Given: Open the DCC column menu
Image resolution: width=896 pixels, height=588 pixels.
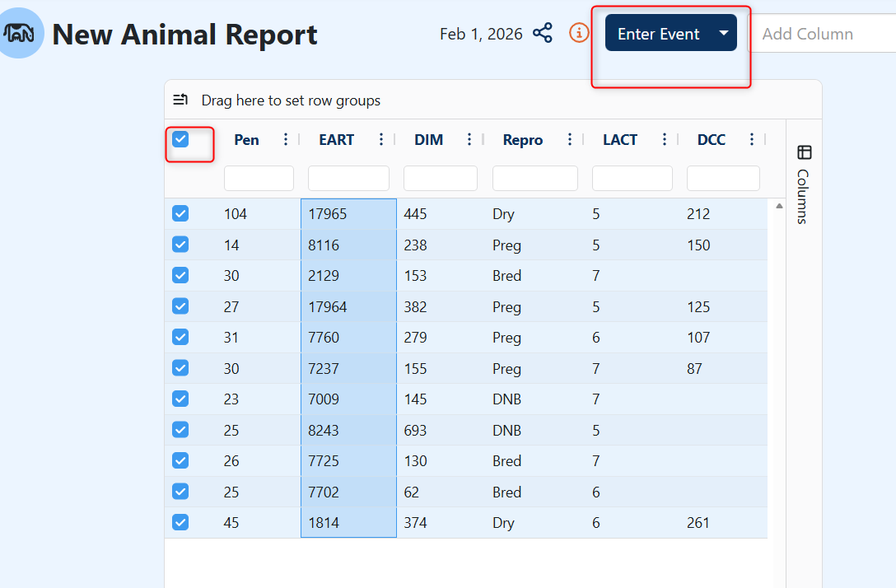Looking at the screenshot, I should tap(752, 139).
